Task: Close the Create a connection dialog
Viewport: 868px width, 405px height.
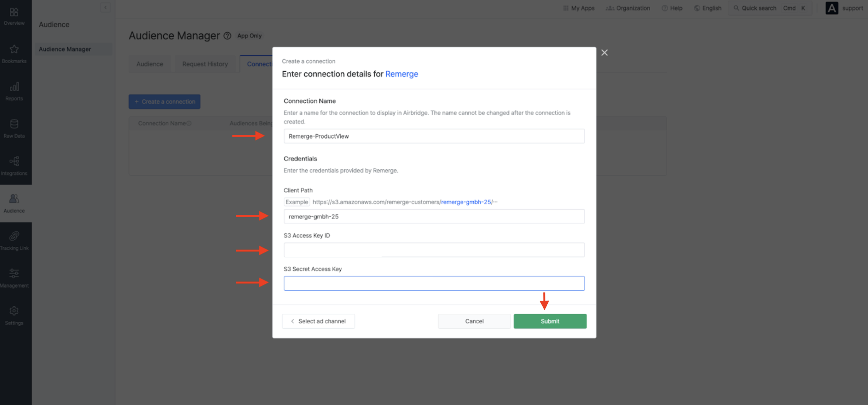Action: (604, 53)
